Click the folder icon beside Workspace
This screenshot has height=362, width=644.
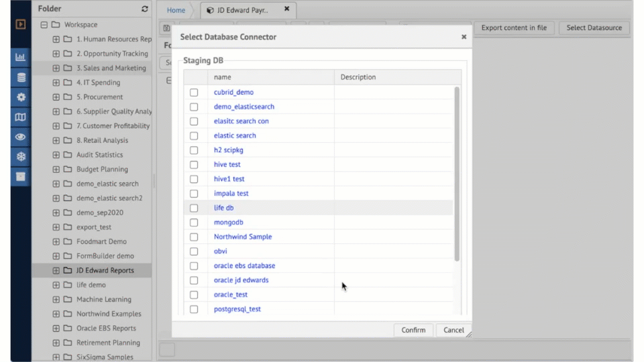coord(56,25)
